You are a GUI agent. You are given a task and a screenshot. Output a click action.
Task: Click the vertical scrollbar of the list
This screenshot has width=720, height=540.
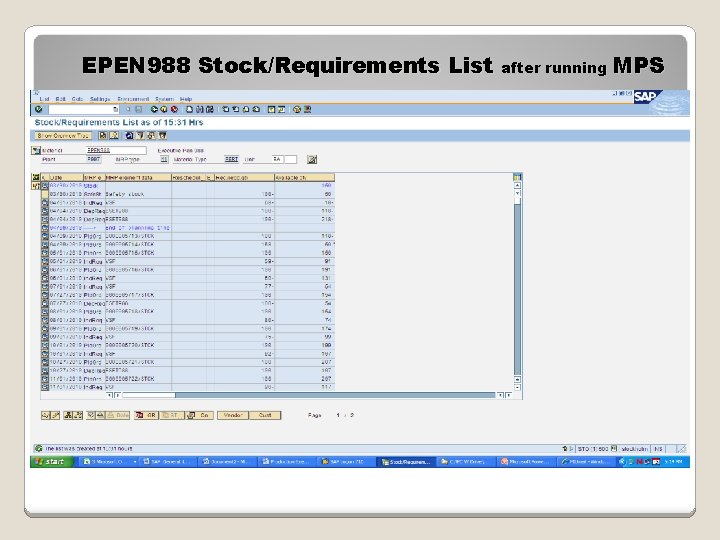517,285
